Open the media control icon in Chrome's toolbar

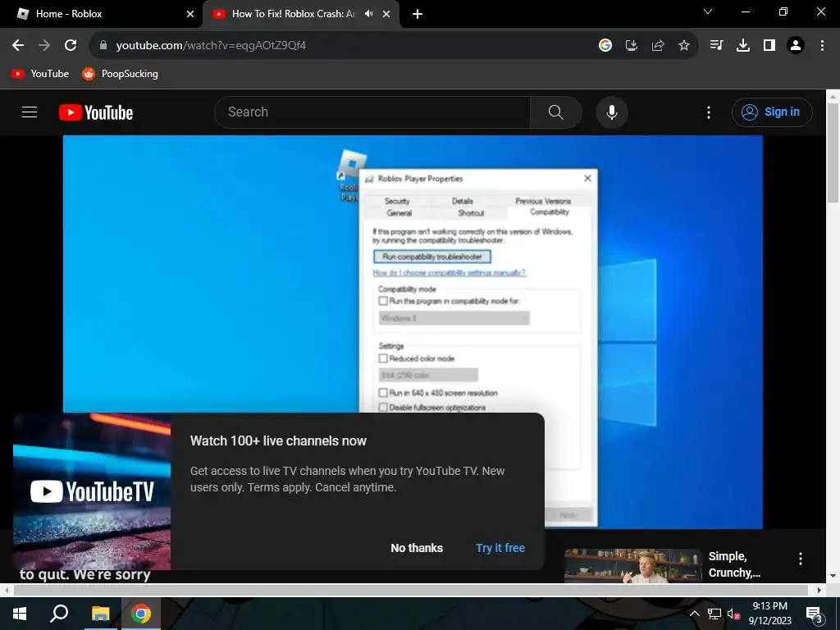point(716,46)
